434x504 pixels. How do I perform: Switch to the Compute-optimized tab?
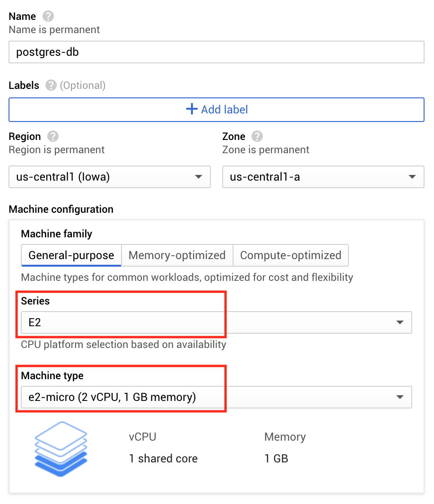tap(291, 255)
